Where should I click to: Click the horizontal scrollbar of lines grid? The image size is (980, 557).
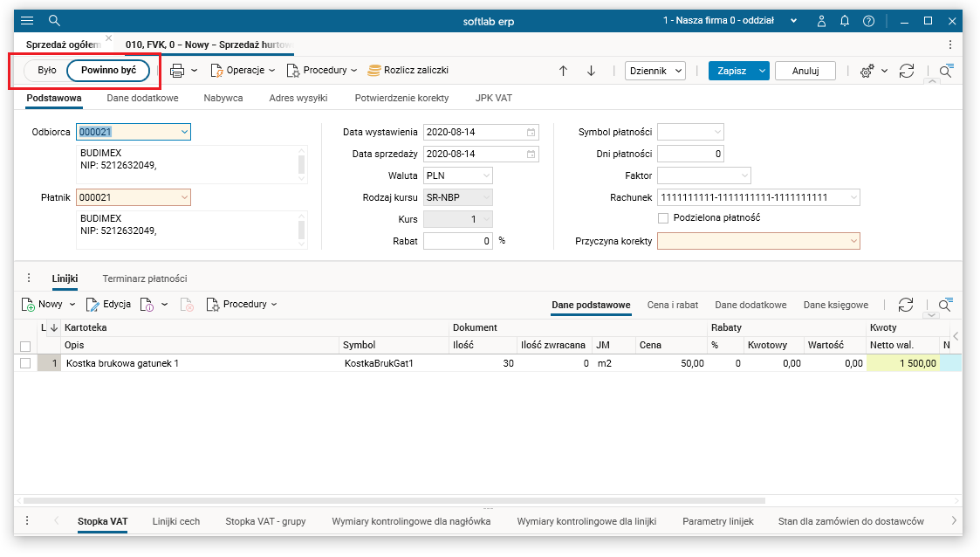394,501
